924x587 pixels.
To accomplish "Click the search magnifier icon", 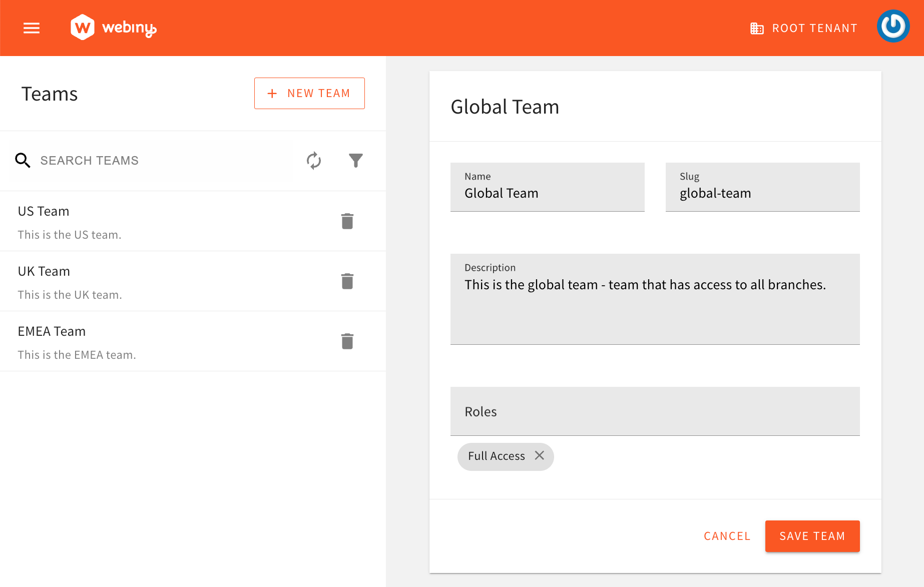I will tap(23, 160).
